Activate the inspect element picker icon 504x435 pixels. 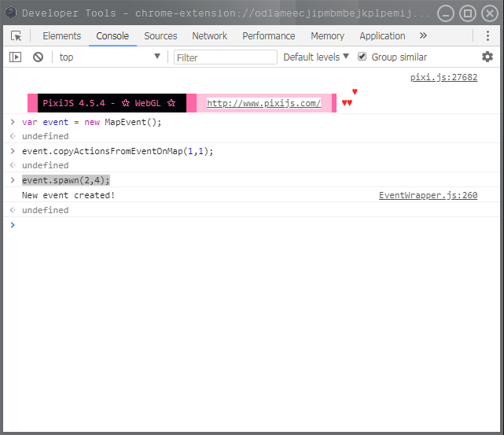tap(16, 35)
